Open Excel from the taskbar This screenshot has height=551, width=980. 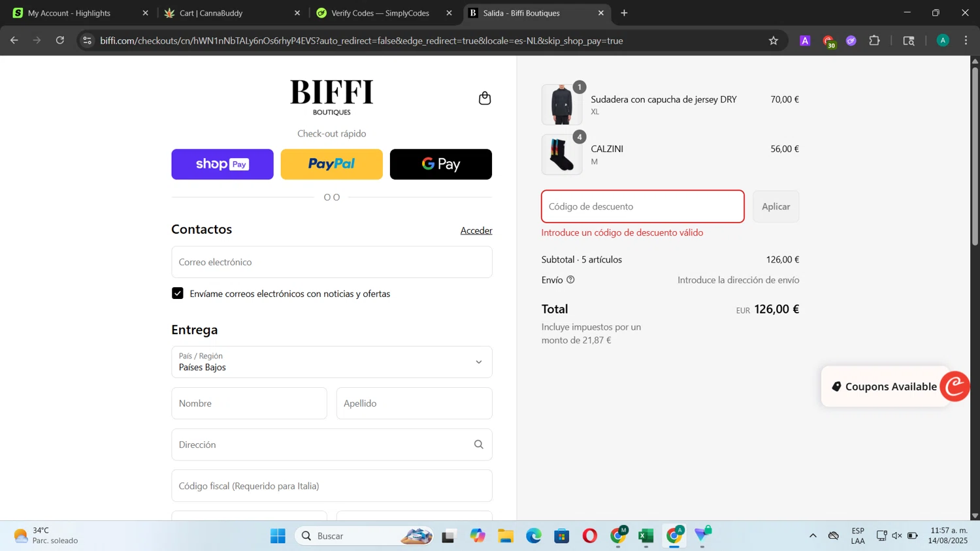coord(646,536)
